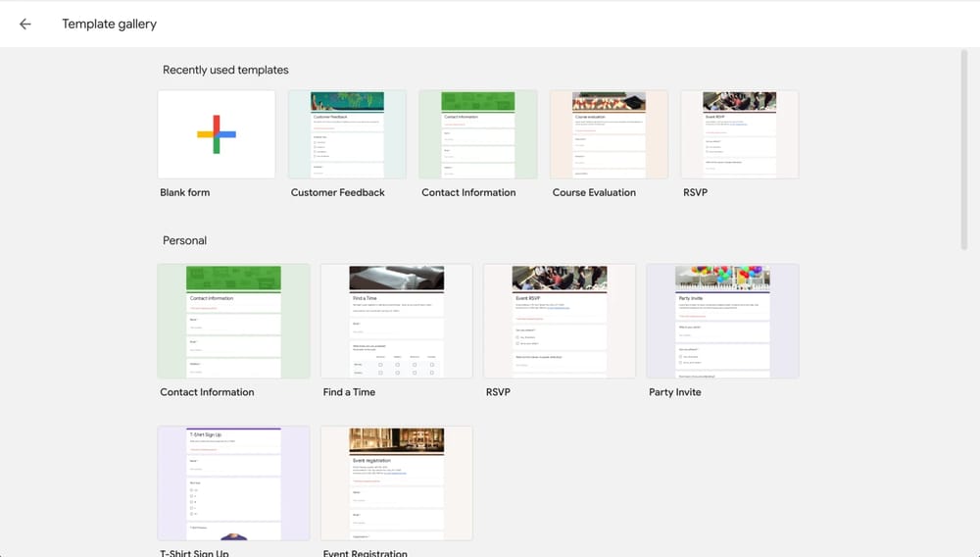The height and width of the screenshot is (557, 980).
Task: Click the "Blank form" text label
Action: tap(185, 193)
